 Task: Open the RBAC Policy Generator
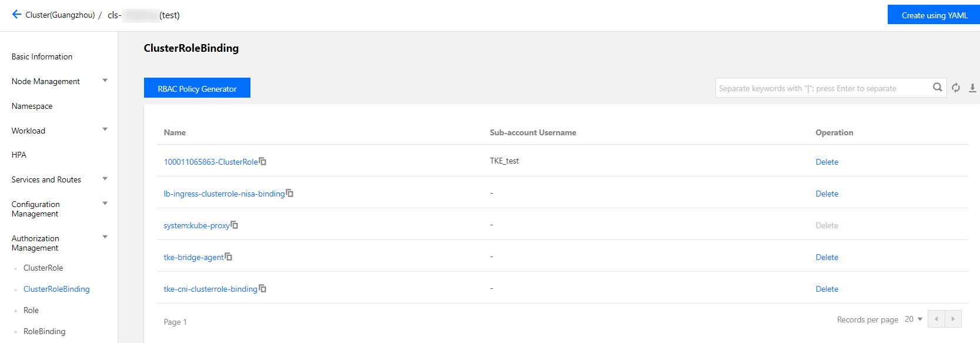pyautogui.click(x=197, y=88)
